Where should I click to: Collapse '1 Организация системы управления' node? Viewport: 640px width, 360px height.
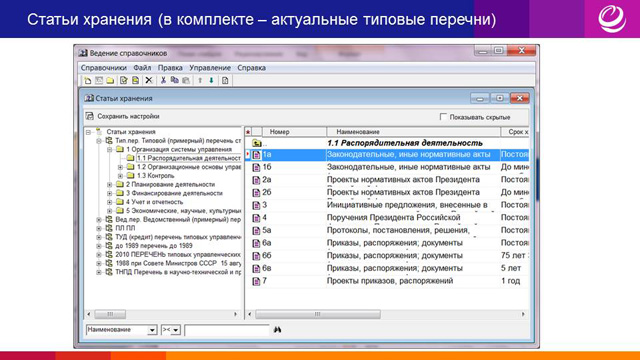pyautogui.click(x=109, y=149)
